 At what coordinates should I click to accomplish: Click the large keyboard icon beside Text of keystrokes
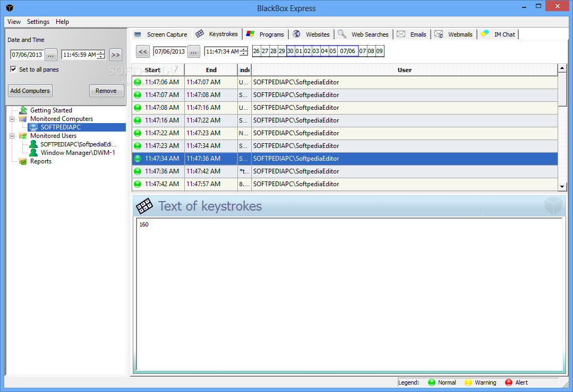(x=144, y=206)
